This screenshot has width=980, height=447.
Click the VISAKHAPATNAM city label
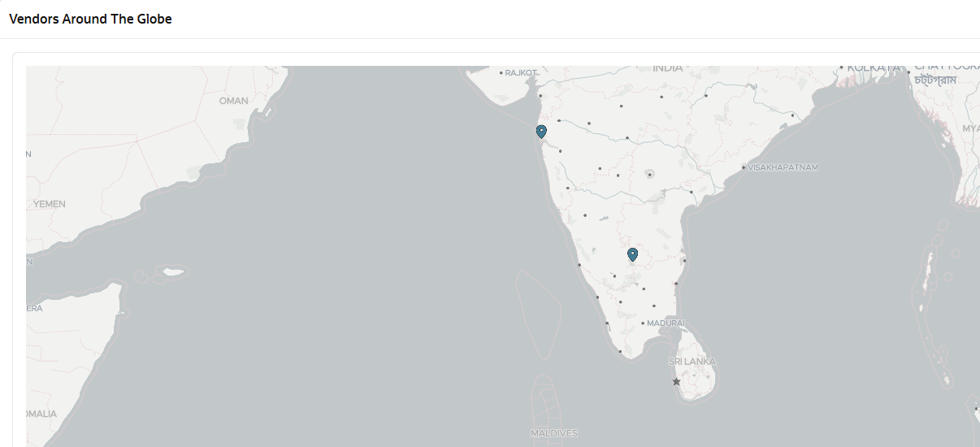tap(783, 167)
